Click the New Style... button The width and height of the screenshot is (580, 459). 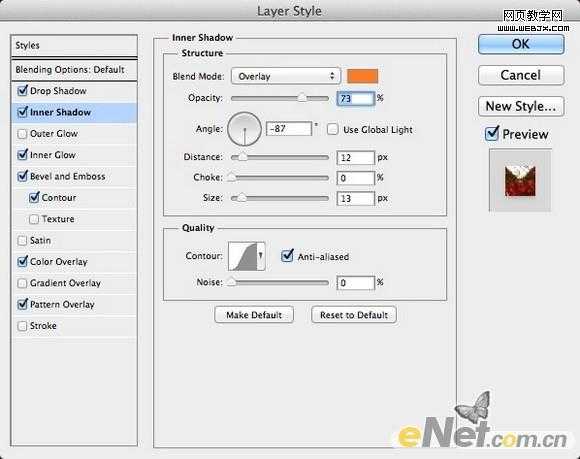pyautogui.click(x=521, y=106)
